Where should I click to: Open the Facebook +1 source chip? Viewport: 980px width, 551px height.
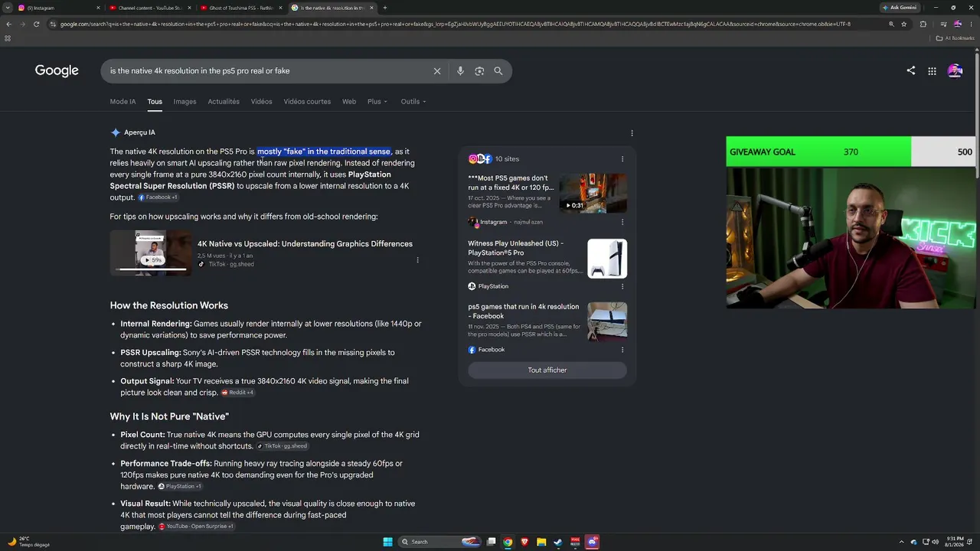tap(158, 197)
